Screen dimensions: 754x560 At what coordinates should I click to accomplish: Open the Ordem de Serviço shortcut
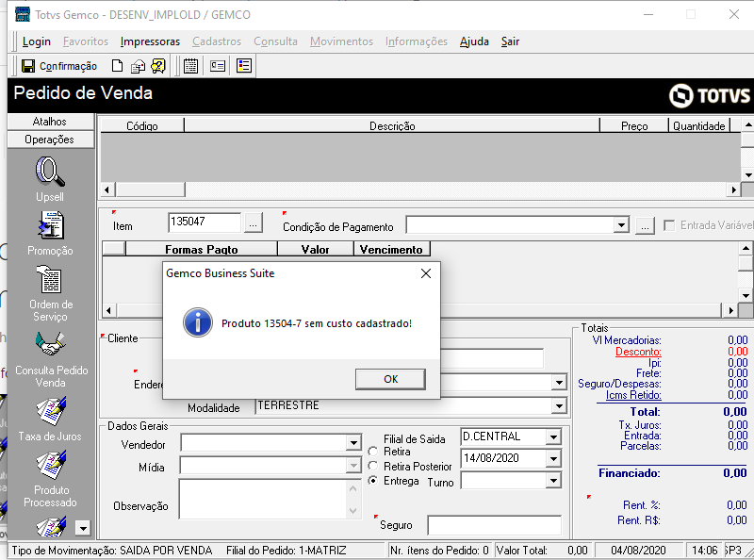pos(50,279)
